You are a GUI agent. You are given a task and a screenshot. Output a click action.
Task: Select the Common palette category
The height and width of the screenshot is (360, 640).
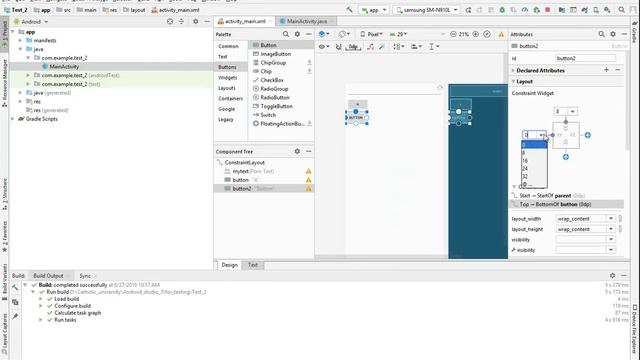pyautogui.click(x=228, y=46)
